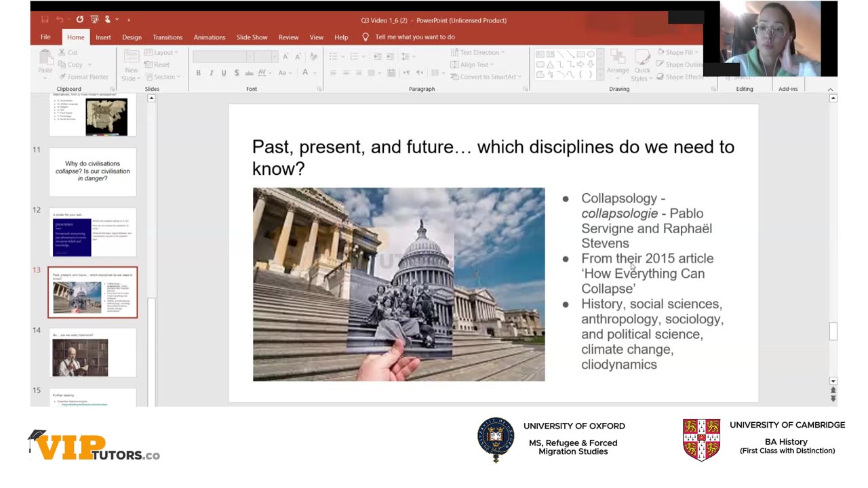The height and width of the screenshot is (488, 868).
Task: Toggle text Shadow formatting
Action: [x=237, y=73]
